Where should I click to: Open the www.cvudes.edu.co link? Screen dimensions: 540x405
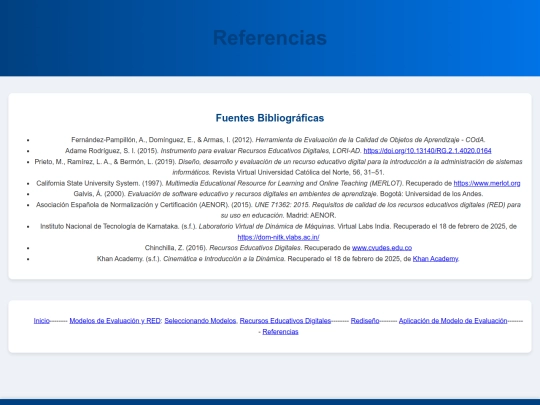click(x=382, y=248)
